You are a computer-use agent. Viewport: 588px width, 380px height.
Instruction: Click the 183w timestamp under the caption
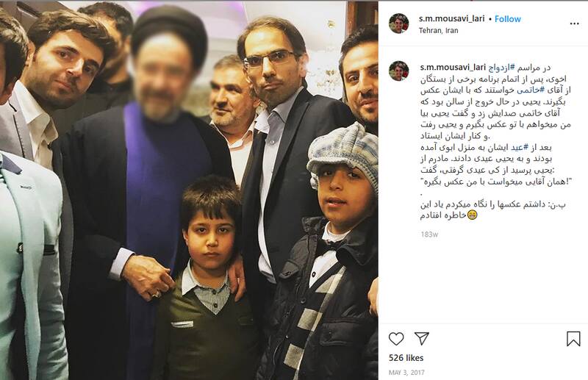(x=429, y=234)
